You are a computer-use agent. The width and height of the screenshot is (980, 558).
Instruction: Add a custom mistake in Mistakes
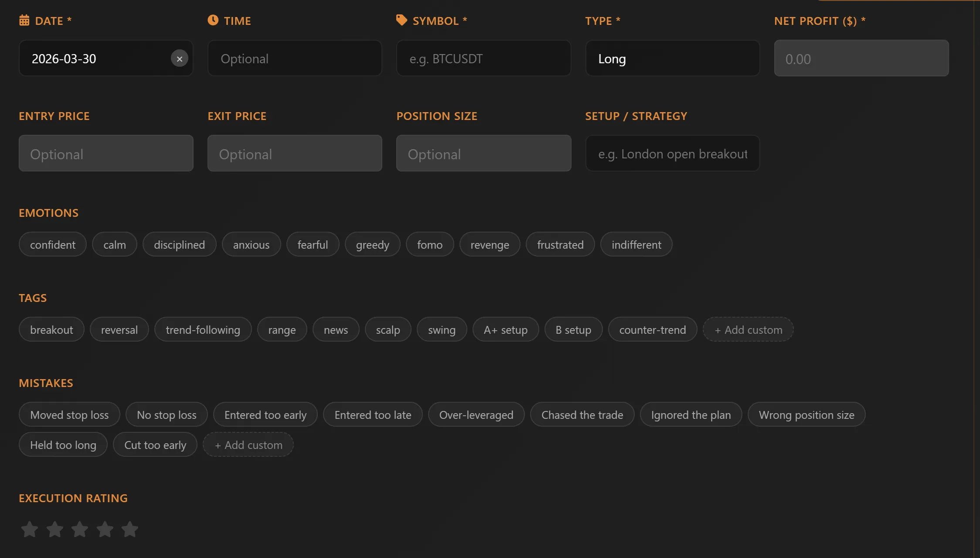[248, 445]
